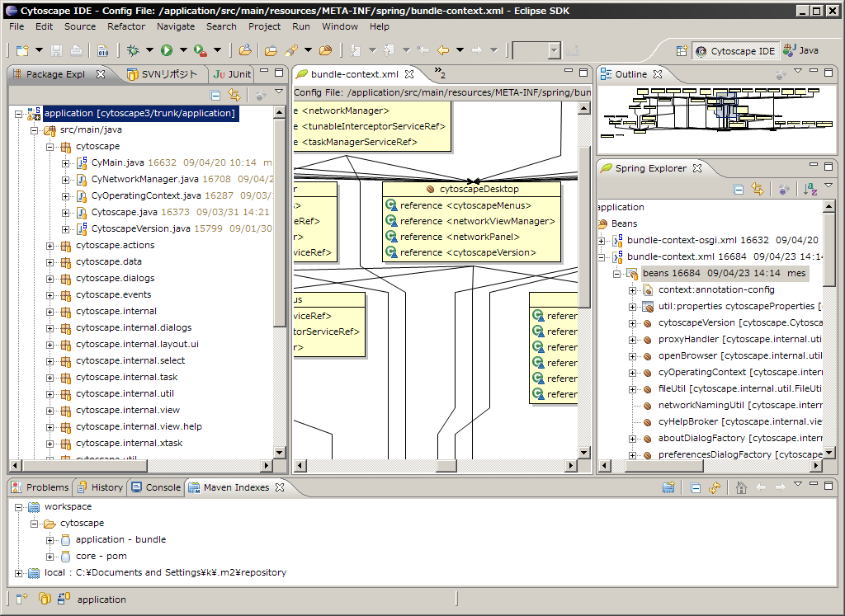
Task: Open the Run button dropdown arrow
Action: [183, 50]
